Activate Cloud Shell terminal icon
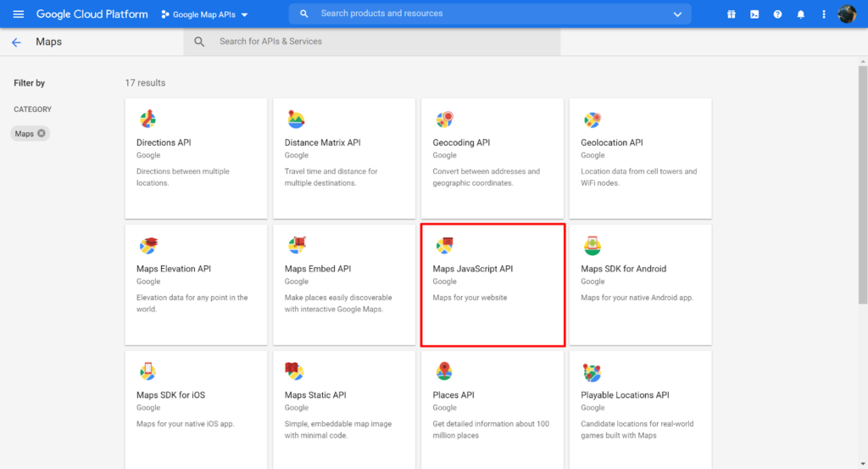The image size is (868, 469). (754, 14)
